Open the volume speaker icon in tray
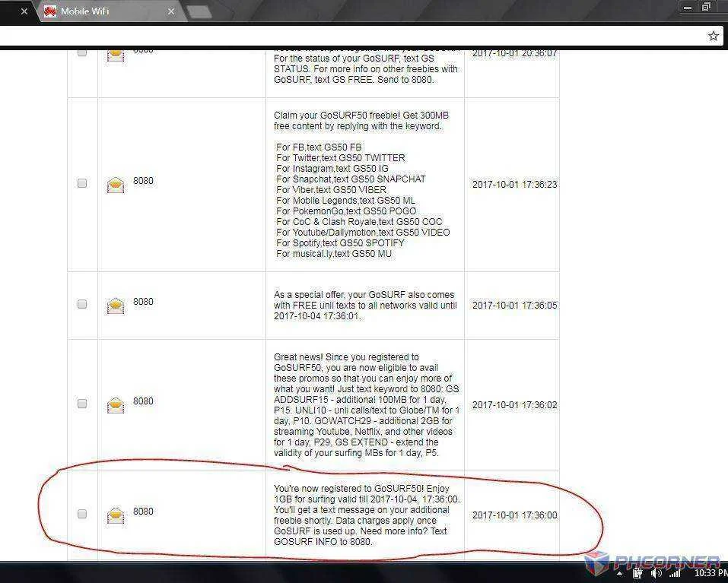The height and width of the screenshot is (583, 728). [x=656, y=574]
